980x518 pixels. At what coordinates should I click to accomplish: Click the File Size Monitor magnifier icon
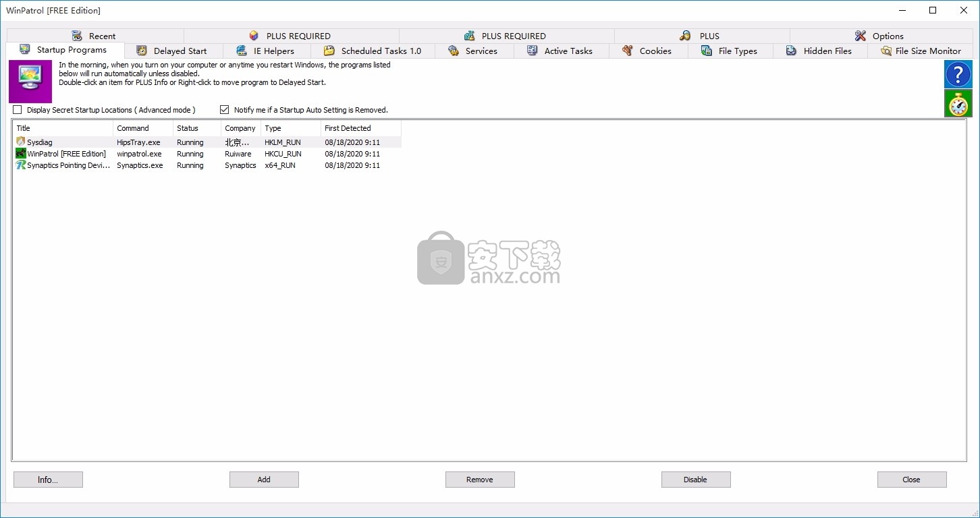click(x=886, y=51)
